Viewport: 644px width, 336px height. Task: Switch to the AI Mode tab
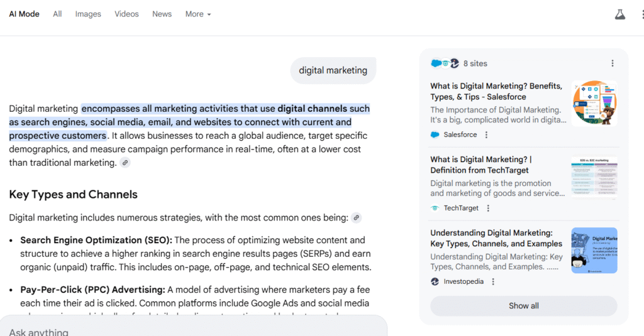coord(24,14)
